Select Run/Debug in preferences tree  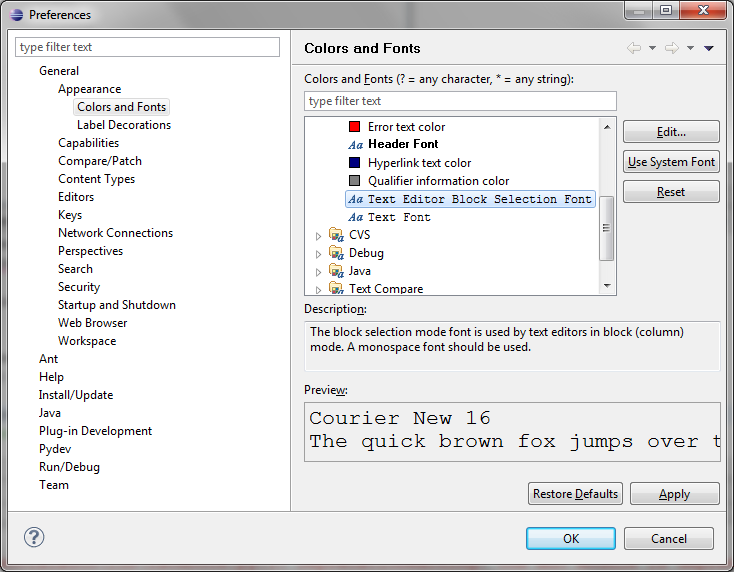(69, 467)
